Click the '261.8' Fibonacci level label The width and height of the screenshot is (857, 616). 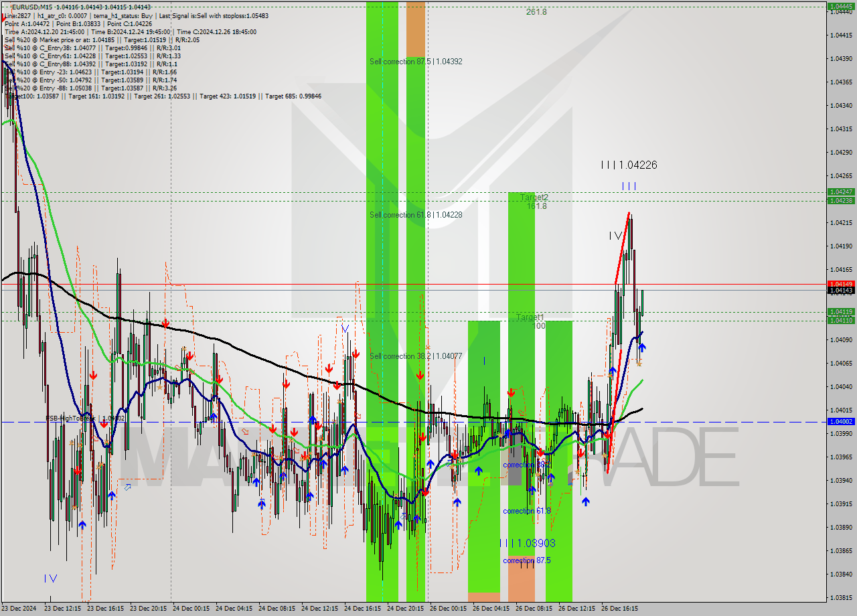pos(536,12)
